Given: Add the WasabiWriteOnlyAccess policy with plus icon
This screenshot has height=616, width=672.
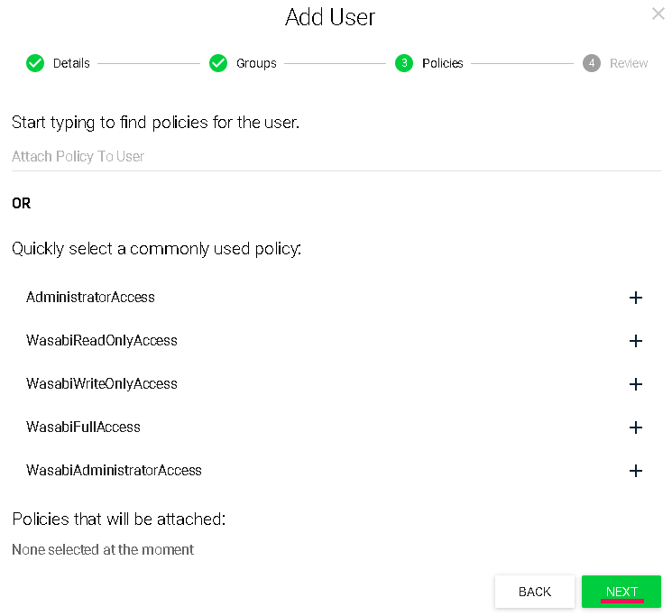Looking at the screenshot, I should (x=636, y=384).
